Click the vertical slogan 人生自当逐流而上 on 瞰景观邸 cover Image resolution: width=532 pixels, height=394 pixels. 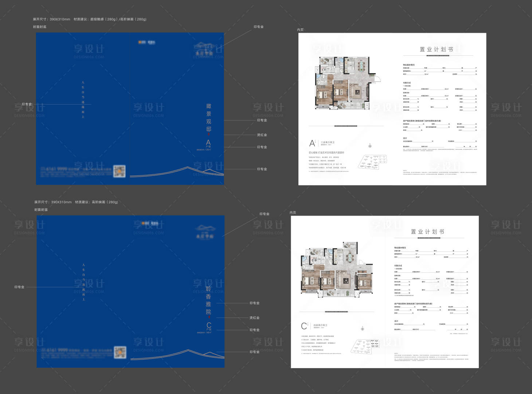point(83,99)
